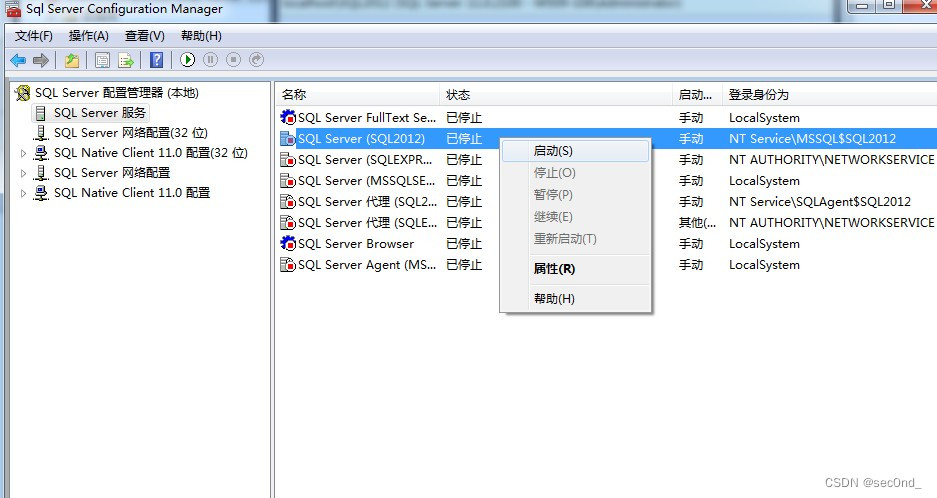The image size is (937, 498).
Task: Click the Pause service toolbar icon
Action: [210, 60]
